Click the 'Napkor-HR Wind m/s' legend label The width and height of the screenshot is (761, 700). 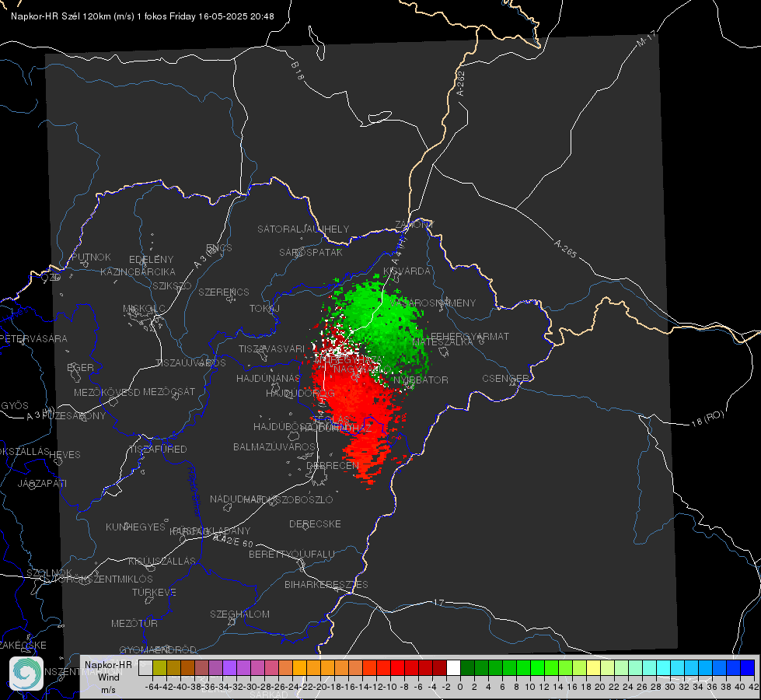[108, 677]
